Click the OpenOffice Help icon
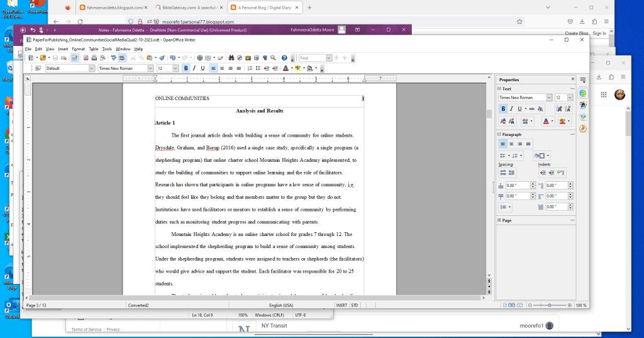The image size is (644, 338). click(x=284, y=58)
